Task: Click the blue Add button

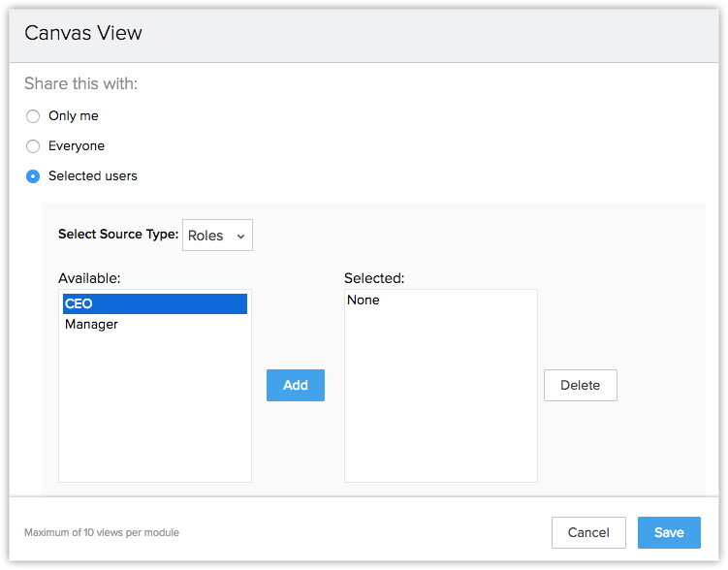Action: (x=296, y=385)
